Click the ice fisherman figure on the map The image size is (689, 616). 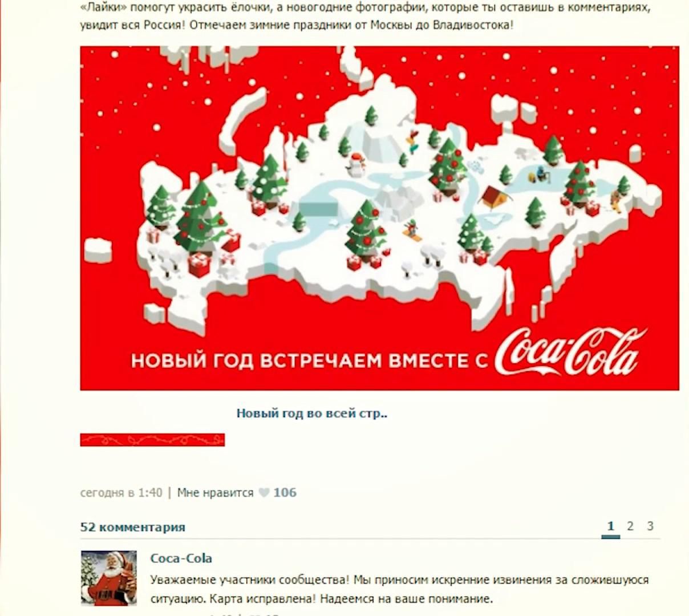[538, 174]
